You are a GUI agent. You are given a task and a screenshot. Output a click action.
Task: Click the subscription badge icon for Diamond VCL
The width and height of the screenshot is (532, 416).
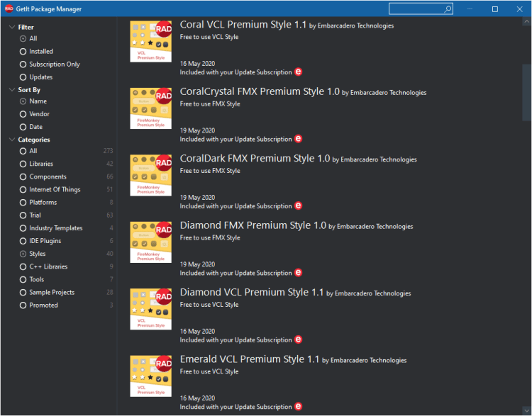pyautogui.click(x=298, y=339)
